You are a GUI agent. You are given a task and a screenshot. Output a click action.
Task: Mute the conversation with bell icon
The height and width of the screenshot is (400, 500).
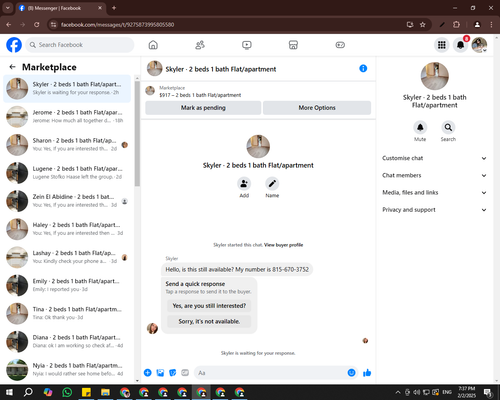tap(420, 127)
